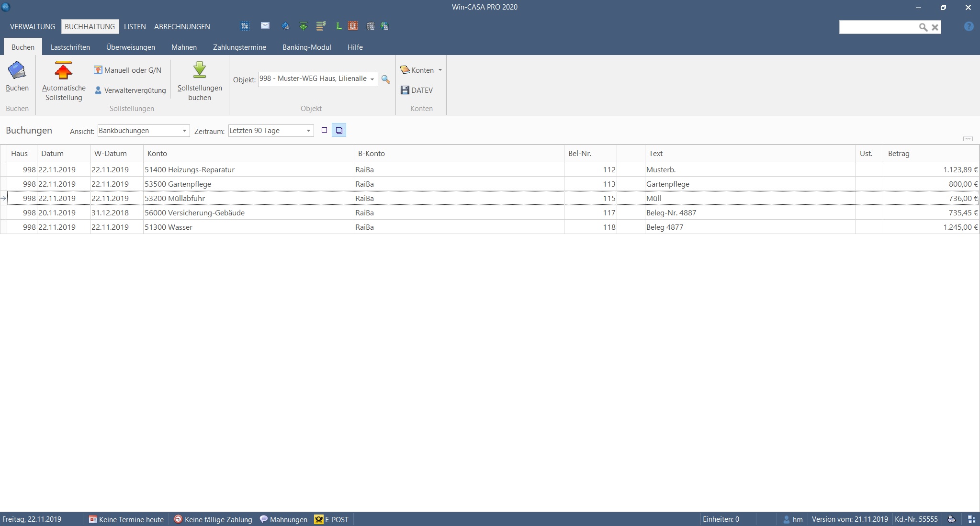
Task: Click into the top-right search input field
Action: point(878,27)
